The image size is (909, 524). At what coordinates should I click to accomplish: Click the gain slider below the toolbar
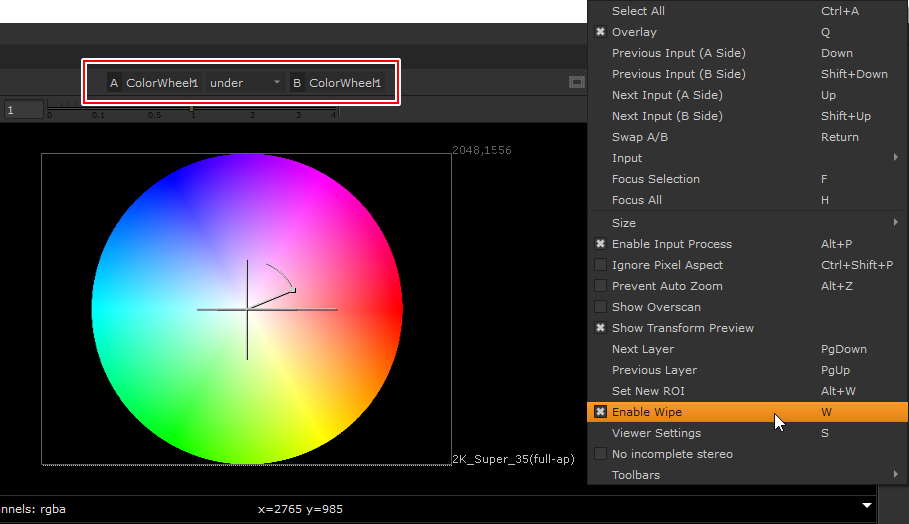pos(192,109)
